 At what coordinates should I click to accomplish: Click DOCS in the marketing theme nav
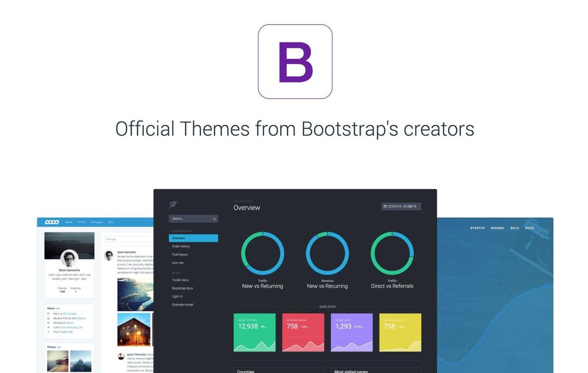pyautogui.click(x=529, y=228)
